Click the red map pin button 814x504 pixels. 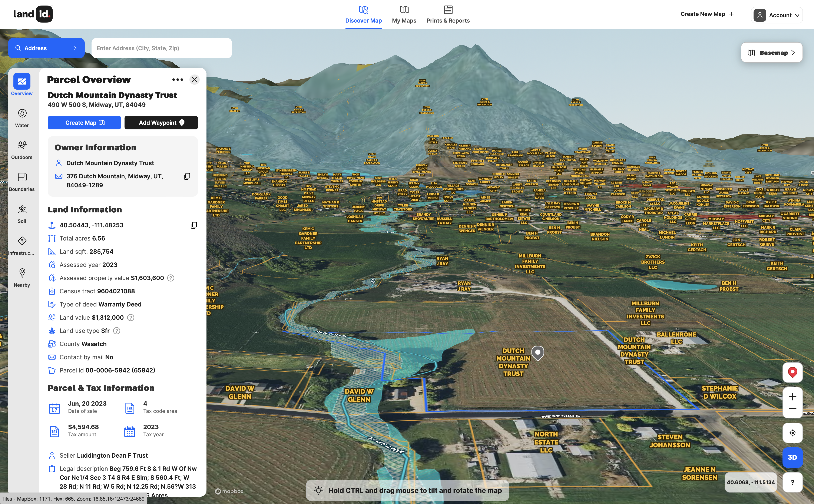click(x=792, y=372)
